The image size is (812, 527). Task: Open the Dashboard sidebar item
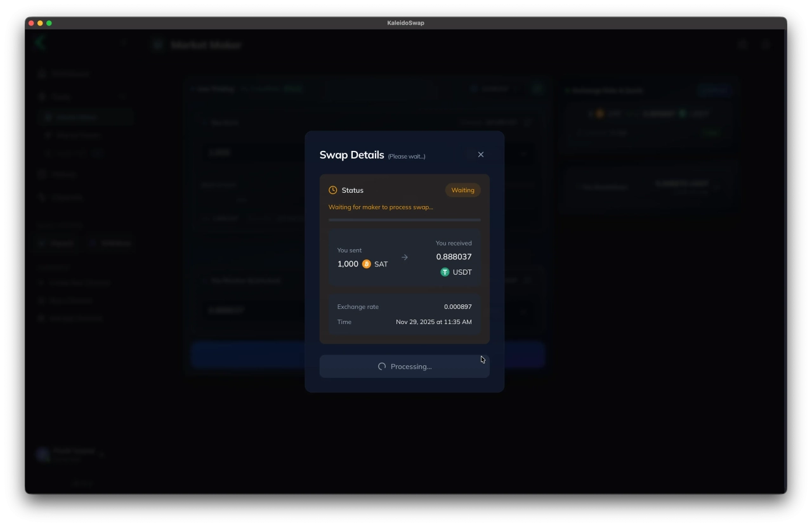pyautogui.click(x=70, y=74)
